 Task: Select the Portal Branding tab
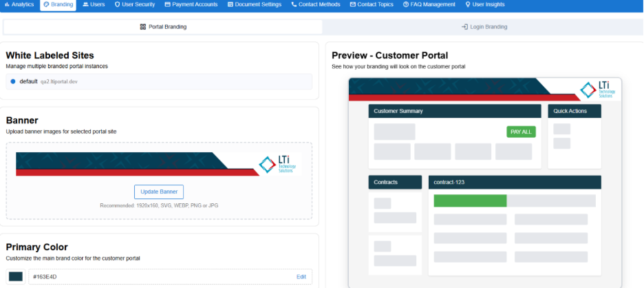163,27
